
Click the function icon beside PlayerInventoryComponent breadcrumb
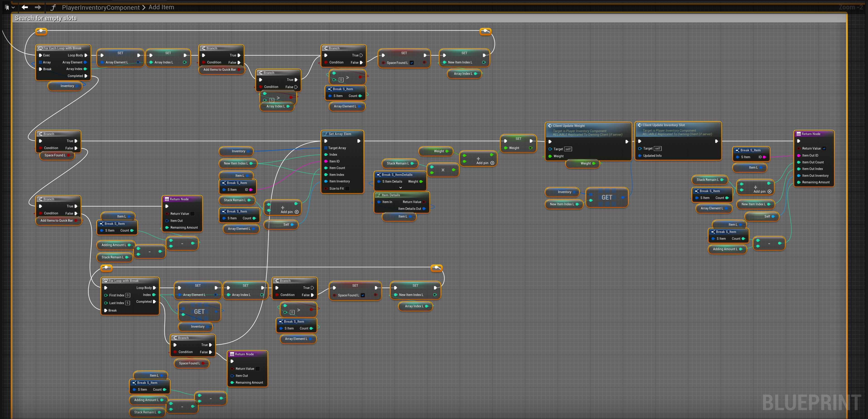pyautogui.click(x=53, y=7)
